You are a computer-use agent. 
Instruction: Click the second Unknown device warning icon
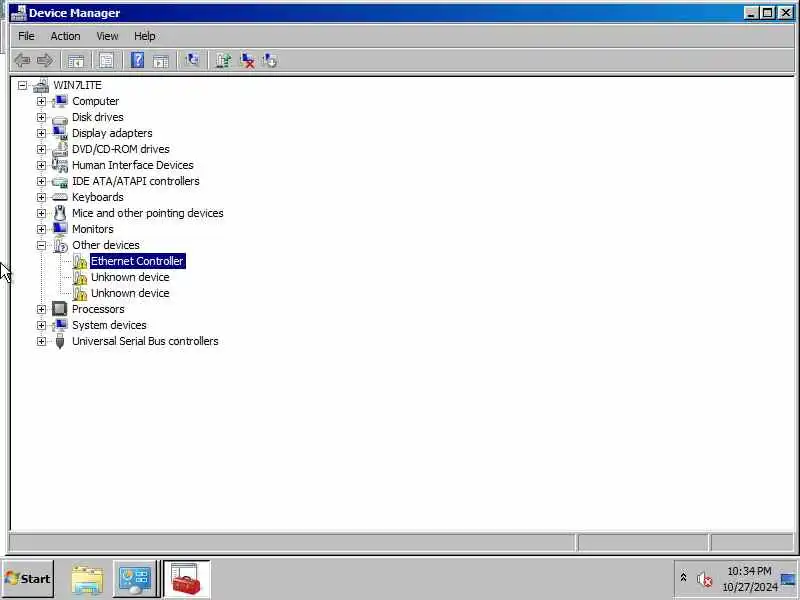[x=80, y=293]
